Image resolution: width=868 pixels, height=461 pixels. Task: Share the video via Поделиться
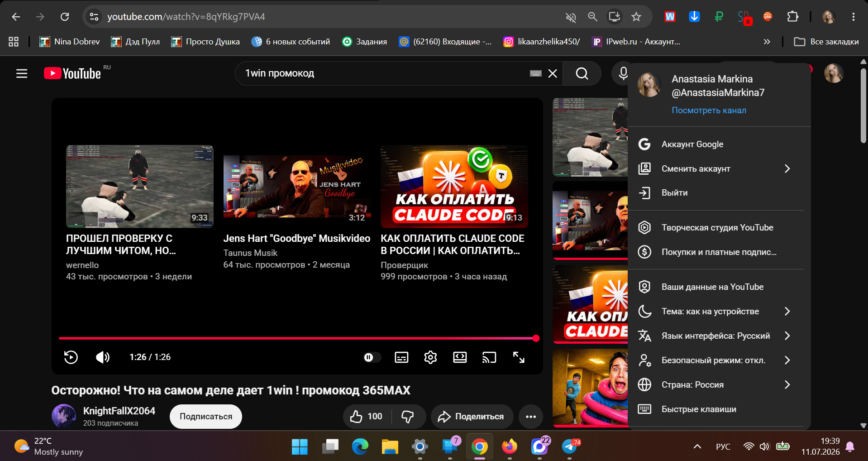(x=472, y=417)
